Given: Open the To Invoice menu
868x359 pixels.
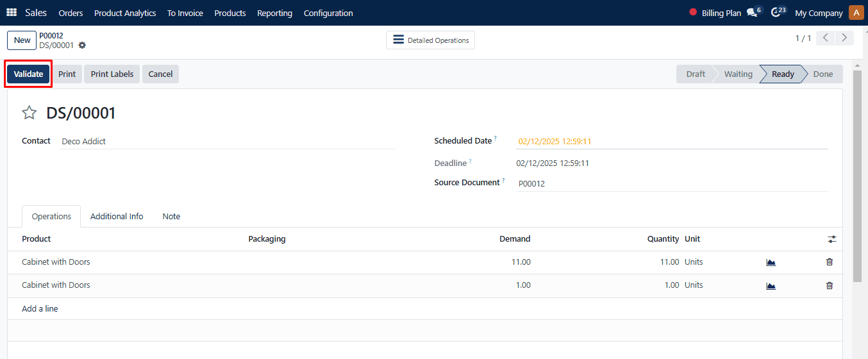Looking at the screenshot, I should (x=185, y=13).
